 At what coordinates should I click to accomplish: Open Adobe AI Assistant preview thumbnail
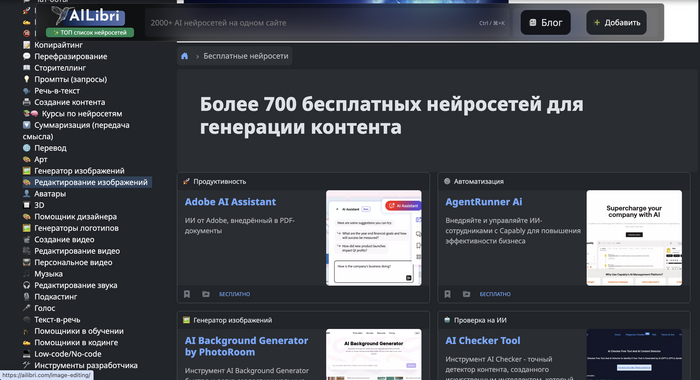tap(374, 238)
